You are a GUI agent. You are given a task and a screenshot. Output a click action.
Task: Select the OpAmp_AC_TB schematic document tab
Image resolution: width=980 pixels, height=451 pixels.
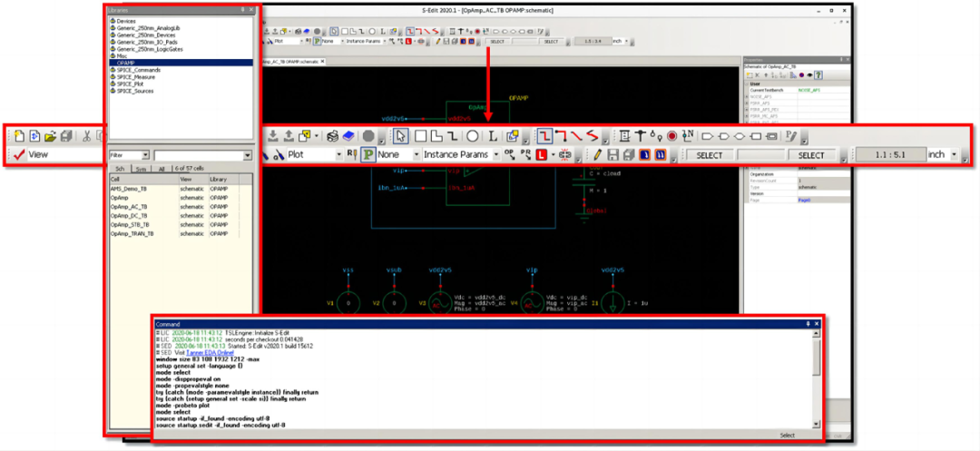point(293,62)
